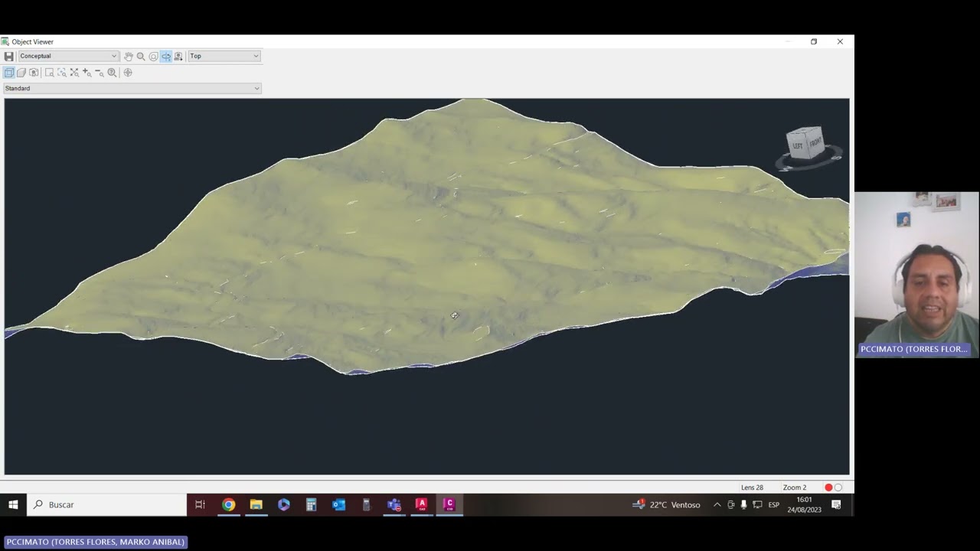The image size is (980, 551).
Task: Click the network tray icon
Action: point(757,504)
